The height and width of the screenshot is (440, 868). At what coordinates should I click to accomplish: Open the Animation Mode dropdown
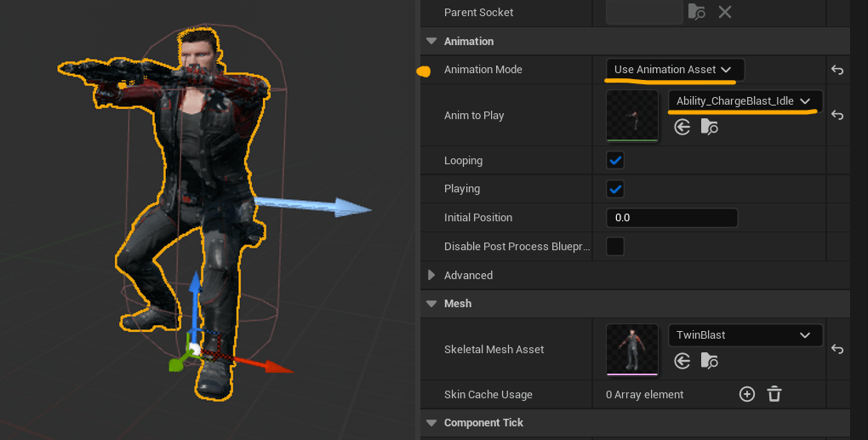[x=675, y=70]
